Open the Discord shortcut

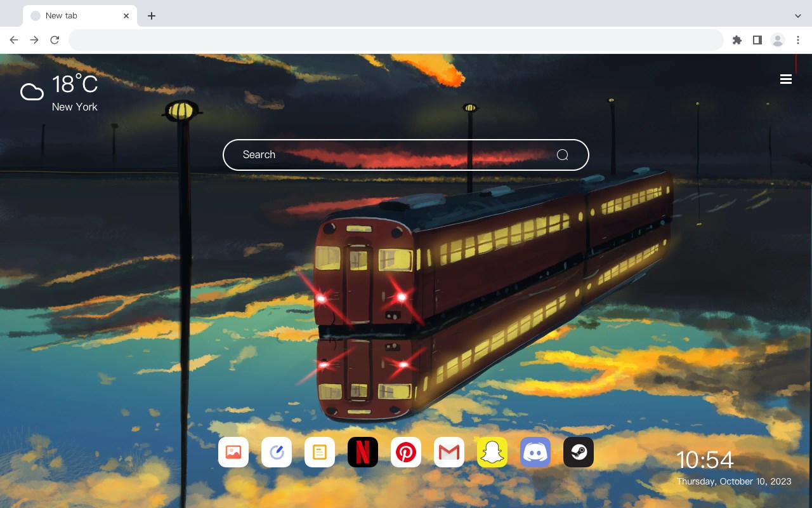coord(535,452)
